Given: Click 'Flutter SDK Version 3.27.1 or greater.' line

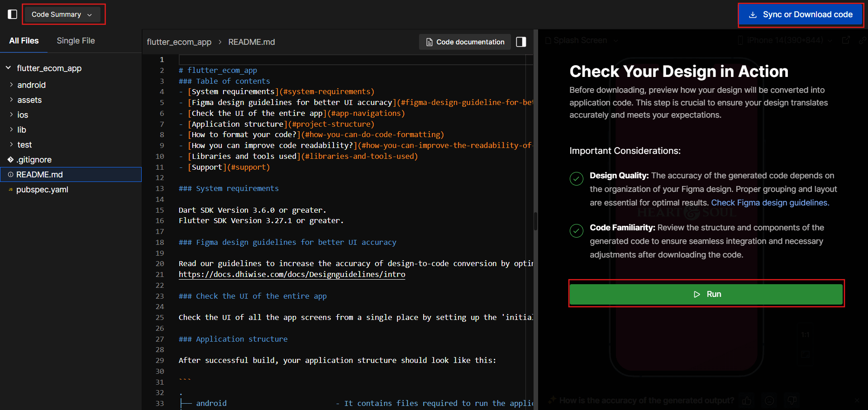Looking at the screenshot, I should click(261, 220).
